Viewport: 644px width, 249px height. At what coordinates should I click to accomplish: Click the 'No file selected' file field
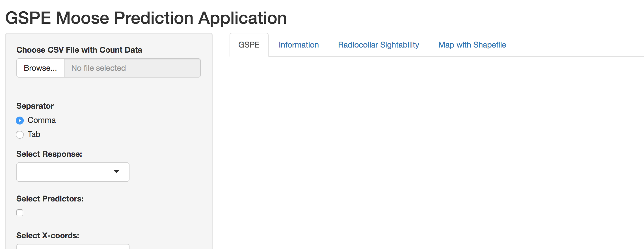[132, 68]
